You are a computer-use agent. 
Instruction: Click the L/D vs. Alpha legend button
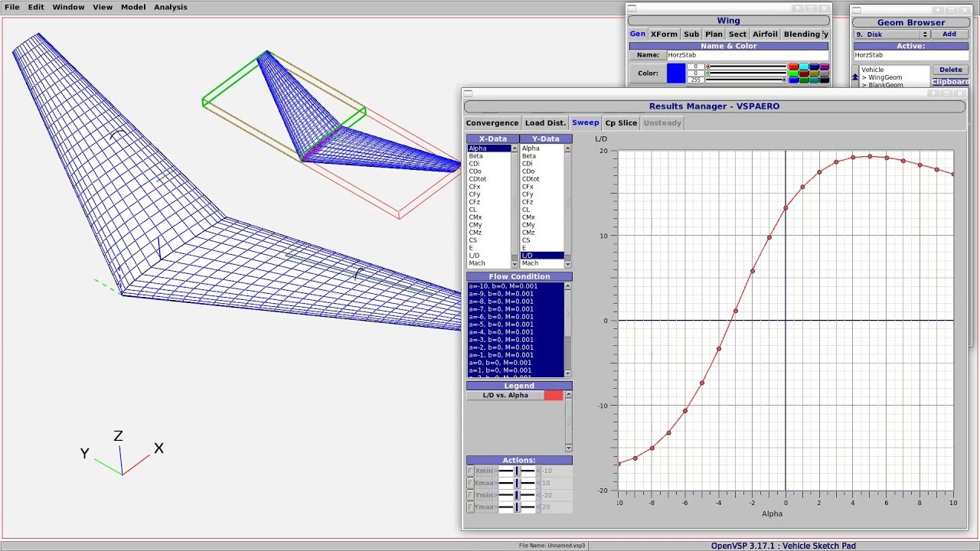click(505, 396)
